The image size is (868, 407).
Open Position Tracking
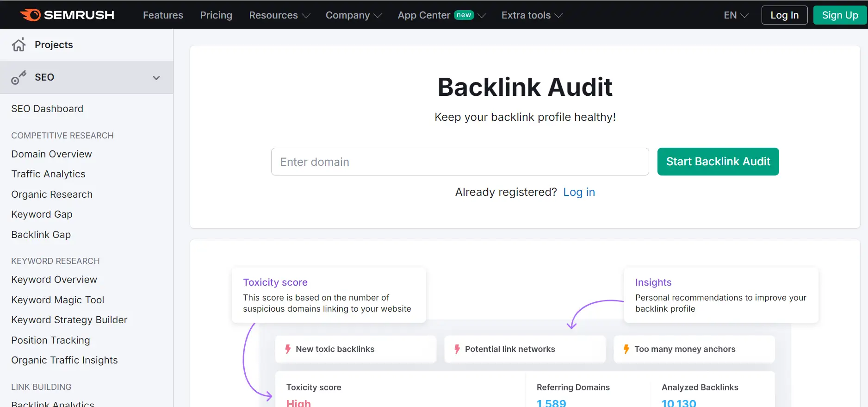tap(50, 340)
